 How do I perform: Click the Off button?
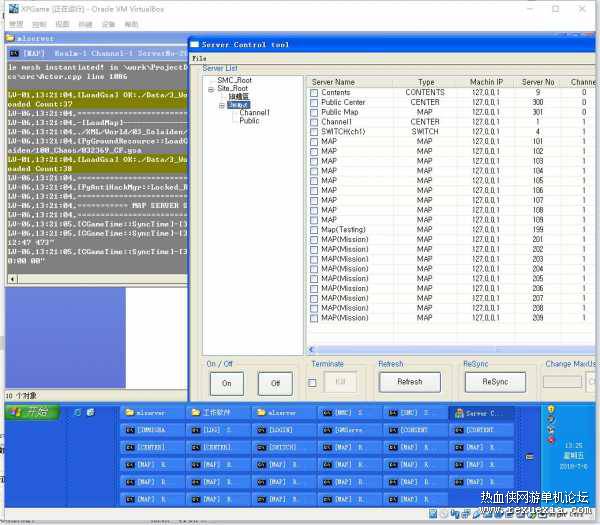coord(275,383)
